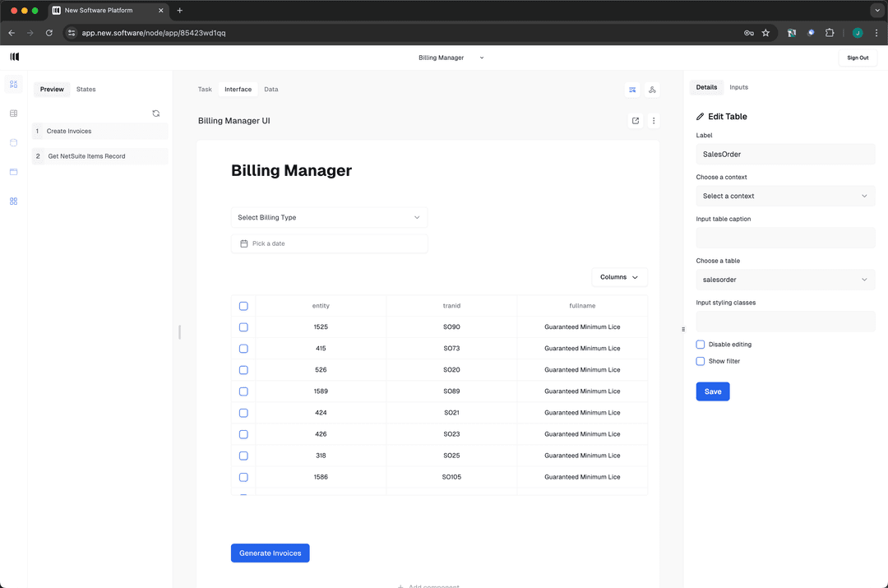Refresh the preview task list

click(155, 113)
